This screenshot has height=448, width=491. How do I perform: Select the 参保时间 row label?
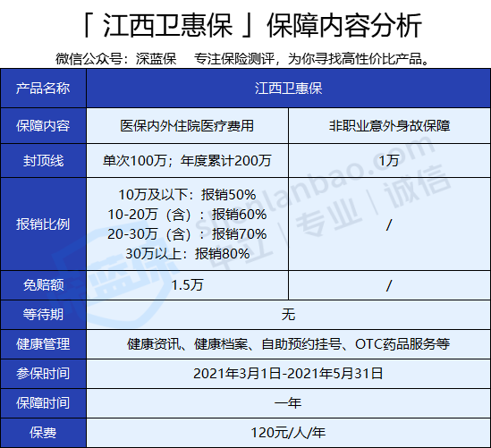[43, 374]
